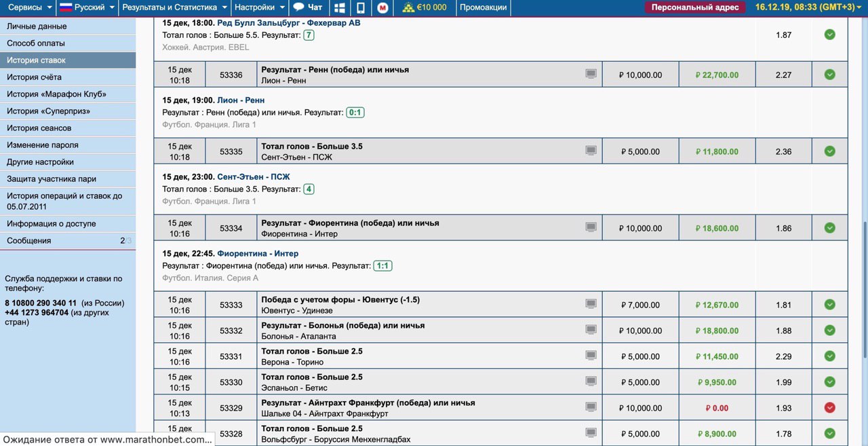Image resolution: width=868 pixels, height=446 pixels.
Task: Click green win status icon for bet 53330
Action: (x=829, y=382)
